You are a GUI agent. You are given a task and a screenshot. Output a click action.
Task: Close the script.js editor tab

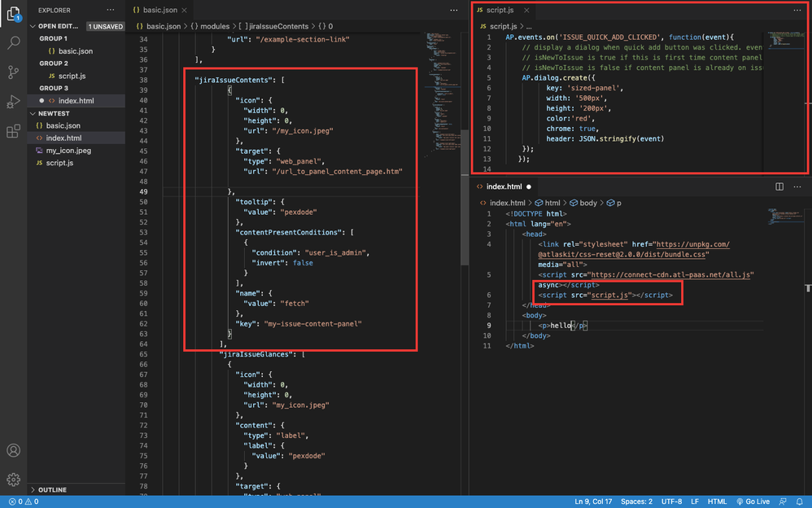tap(527, 11)
